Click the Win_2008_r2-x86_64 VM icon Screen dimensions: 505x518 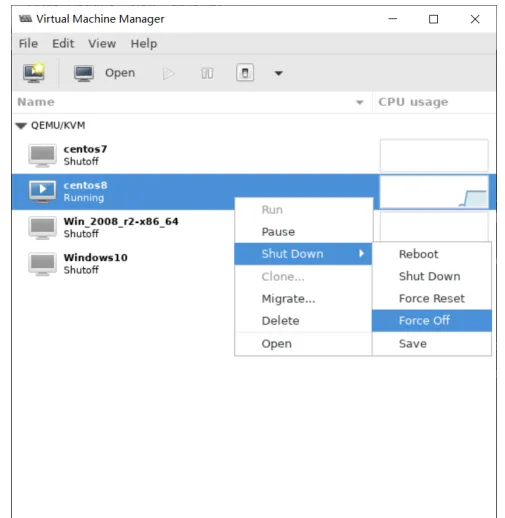42,228
